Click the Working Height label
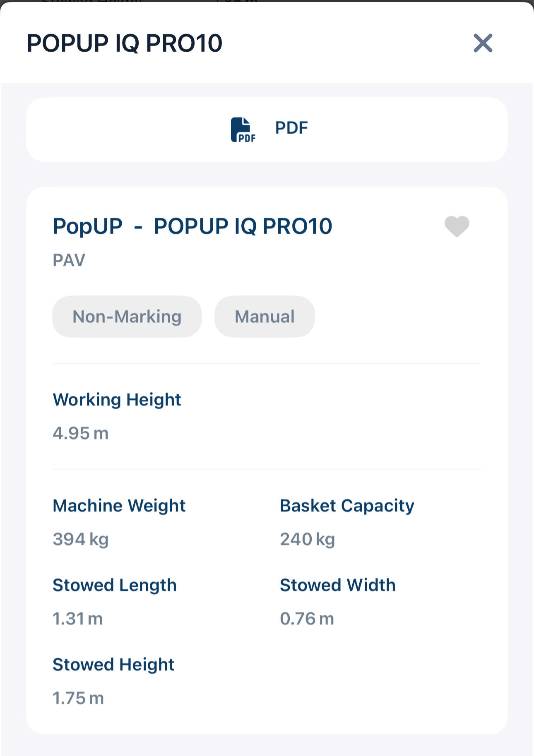This screenshot has width=534, height=756. point(117,400)
